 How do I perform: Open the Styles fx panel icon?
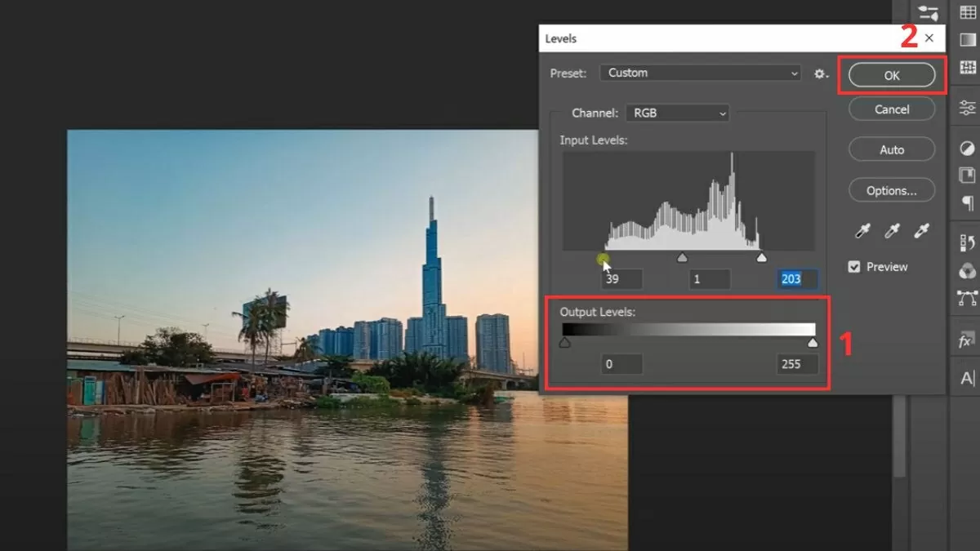click(966, 340)
